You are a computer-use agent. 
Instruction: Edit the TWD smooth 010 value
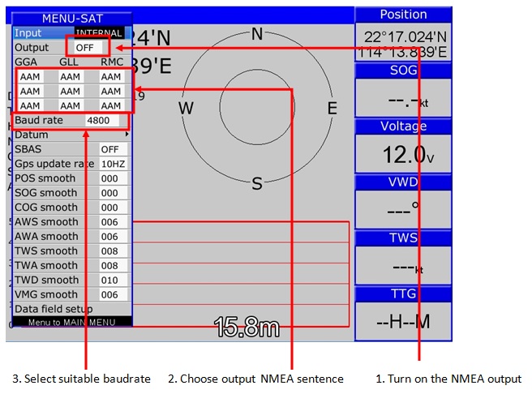[x=109, y=280]
